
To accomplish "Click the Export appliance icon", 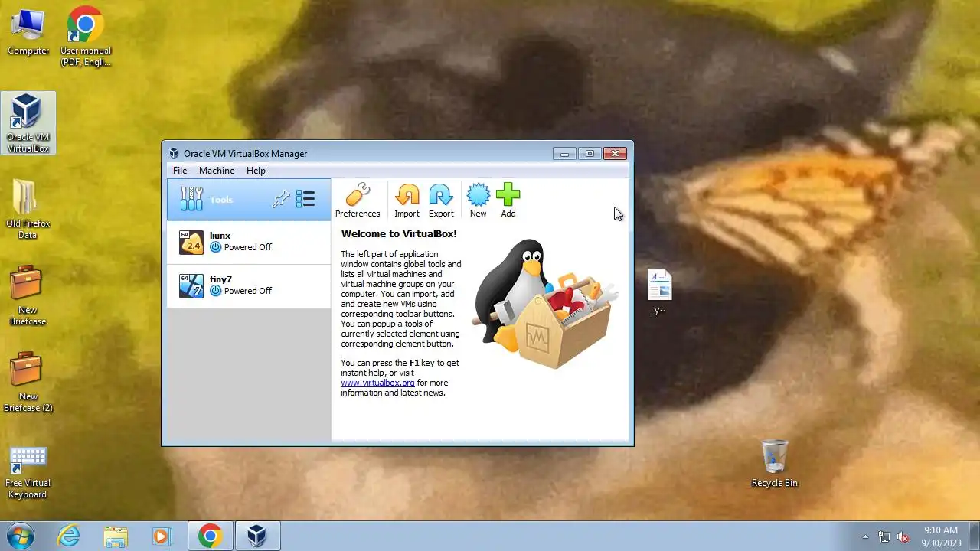I will pyautogui.click(x=441, y=201).
